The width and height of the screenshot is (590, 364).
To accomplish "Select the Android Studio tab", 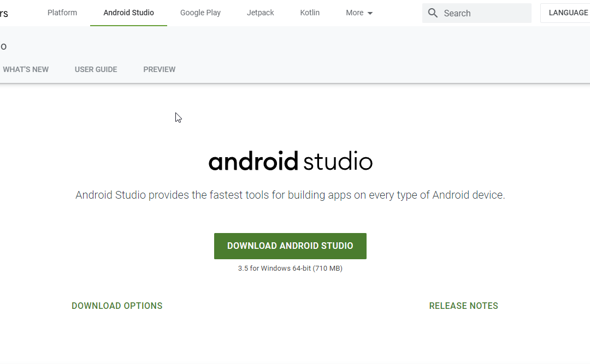I will coord(129,13).
